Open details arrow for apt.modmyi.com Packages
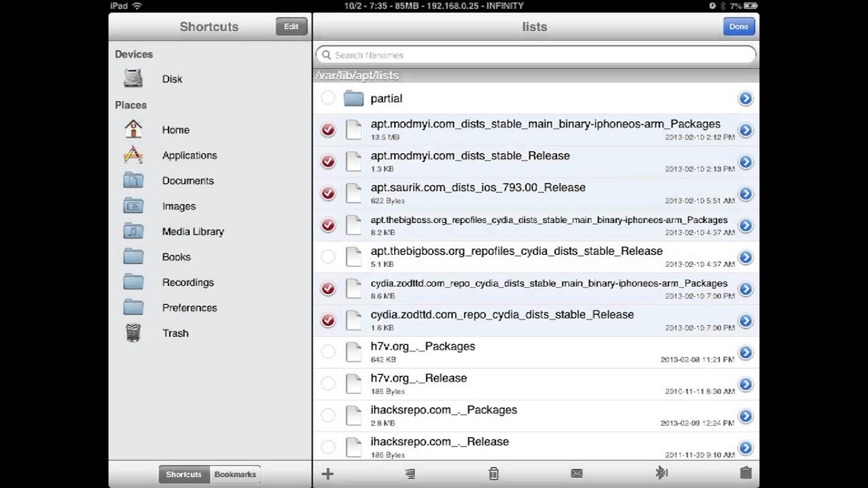The height and width of the screenshot is (488, 868). (x=745, y=130)
